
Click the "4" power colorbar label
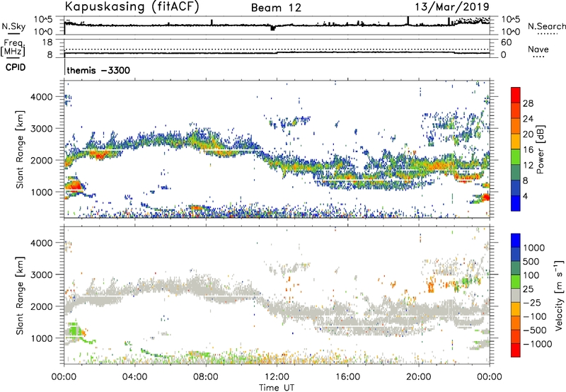pyautogui.click(x=526, y=196)
